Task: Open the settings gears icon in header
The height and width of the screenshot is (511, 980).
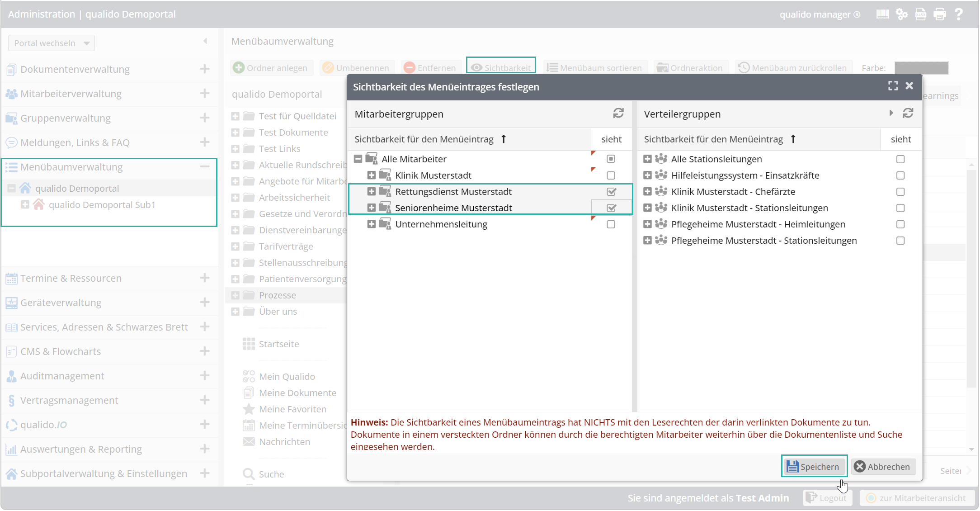Action: (x=901, y=14)
